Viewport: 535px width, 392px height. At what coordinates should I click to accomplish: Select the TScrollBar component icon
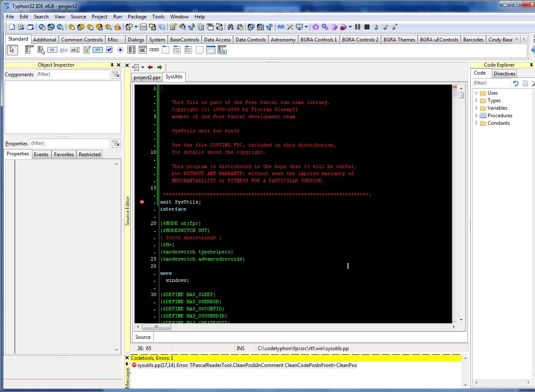154,50
